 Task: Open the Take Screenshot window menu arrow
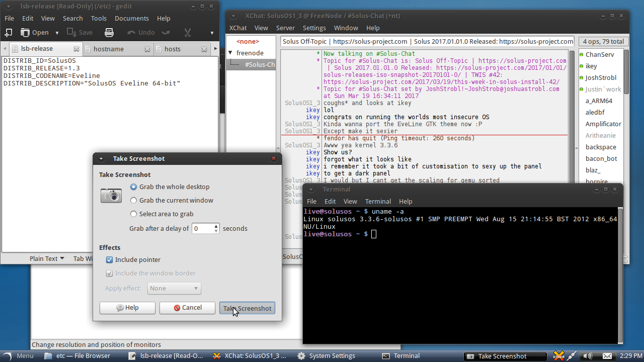[x=101, y=159]
